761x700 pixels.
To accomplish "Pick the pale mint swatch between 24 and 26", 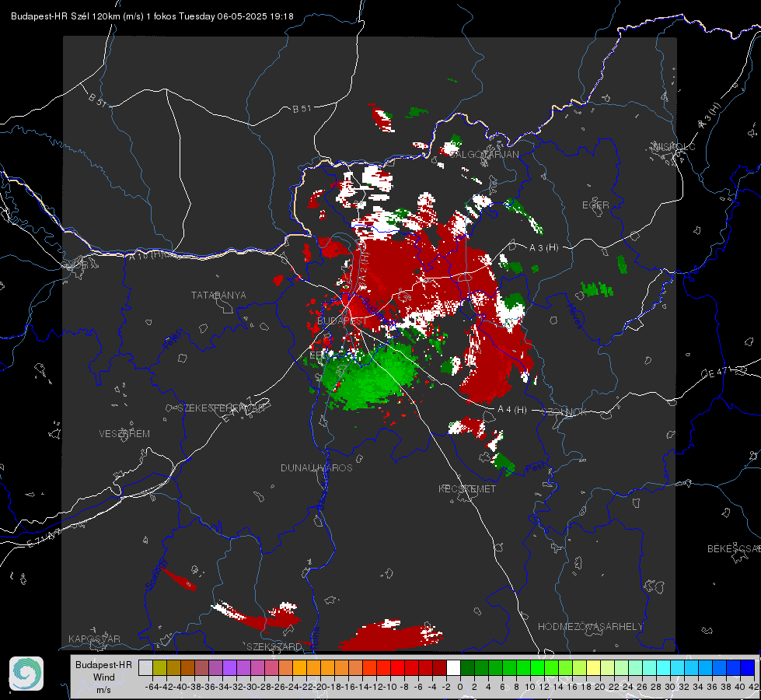I will pyautogui.click(x=635, y=667).
